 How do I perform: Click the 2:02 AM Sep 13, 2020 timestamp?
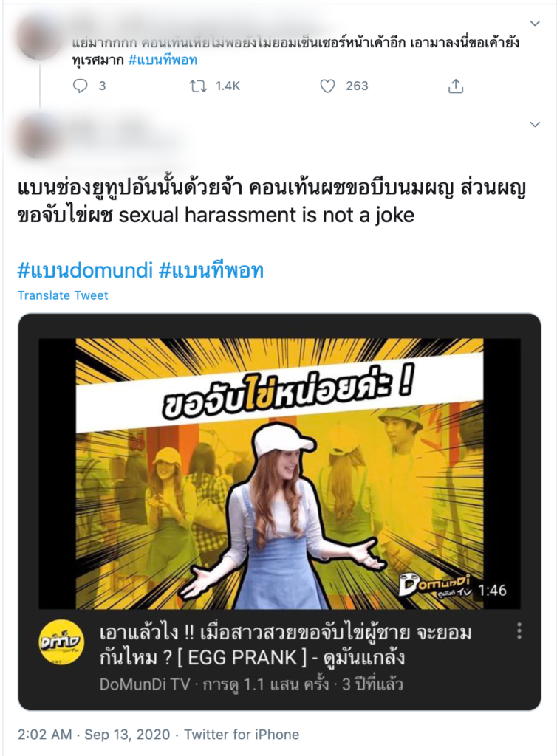point(94,735)
